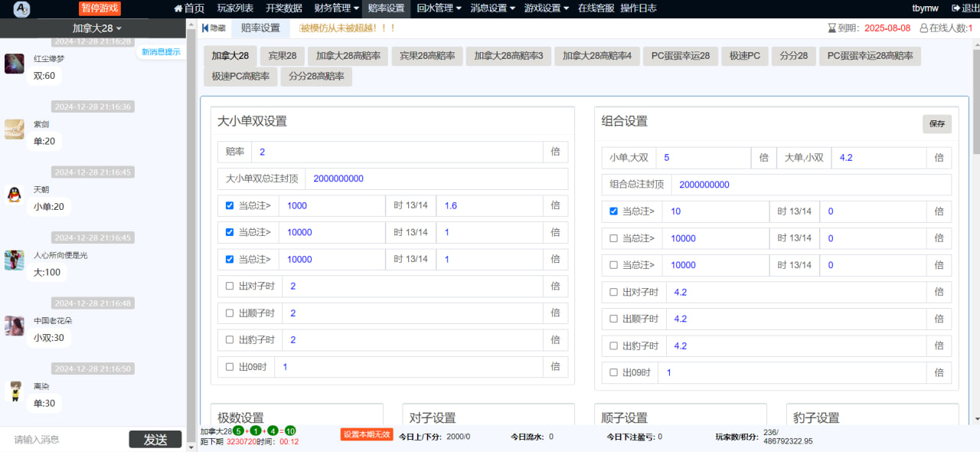The width and height of the screenshot is (980, 452).
Task: Tick the 出09时 checkbox in 组合设置
Action: (613, 372)
